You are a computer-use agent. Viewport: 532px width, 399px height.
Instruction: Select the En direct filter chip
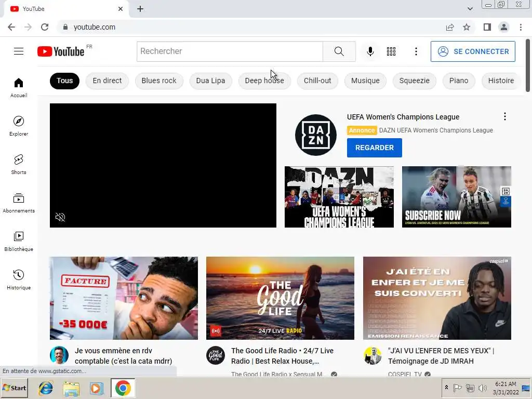coord(107,81)
